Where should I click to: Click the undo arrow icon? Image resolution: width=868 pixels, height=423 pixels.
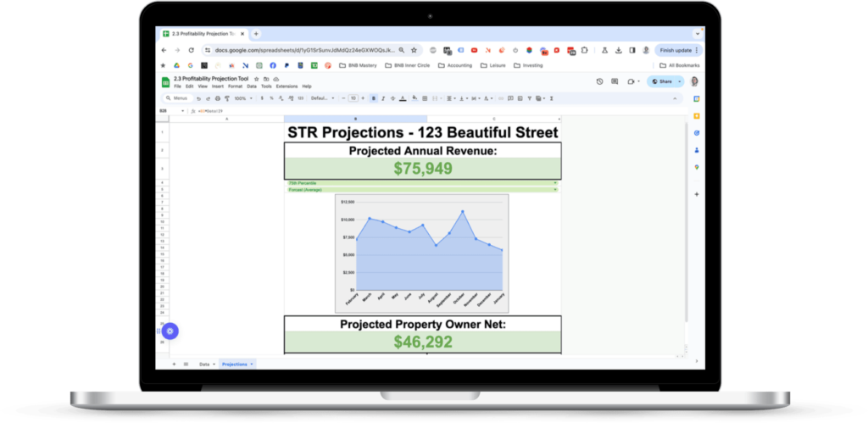click(198, 98)
